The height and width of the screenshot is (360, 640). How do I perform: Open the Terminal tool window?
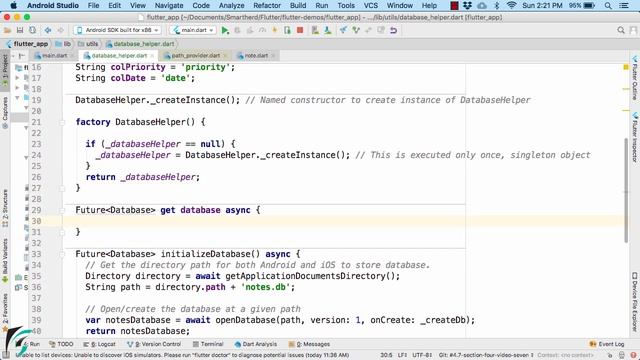208,344
